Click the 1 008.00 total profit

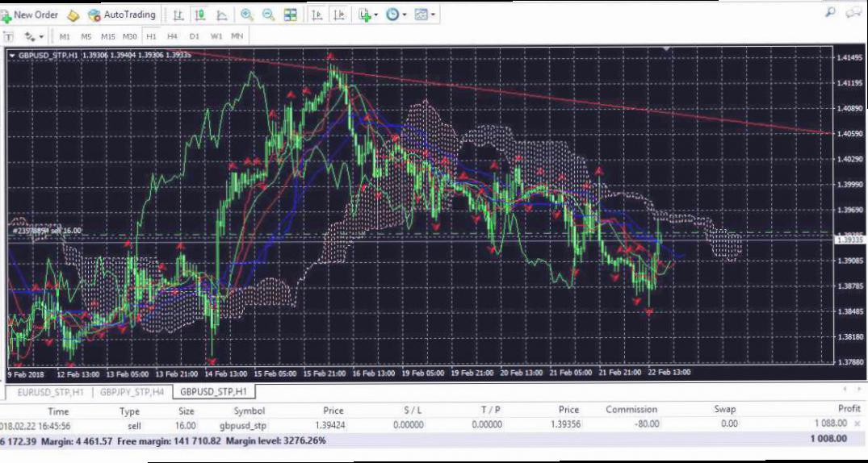tap(828, 439)
